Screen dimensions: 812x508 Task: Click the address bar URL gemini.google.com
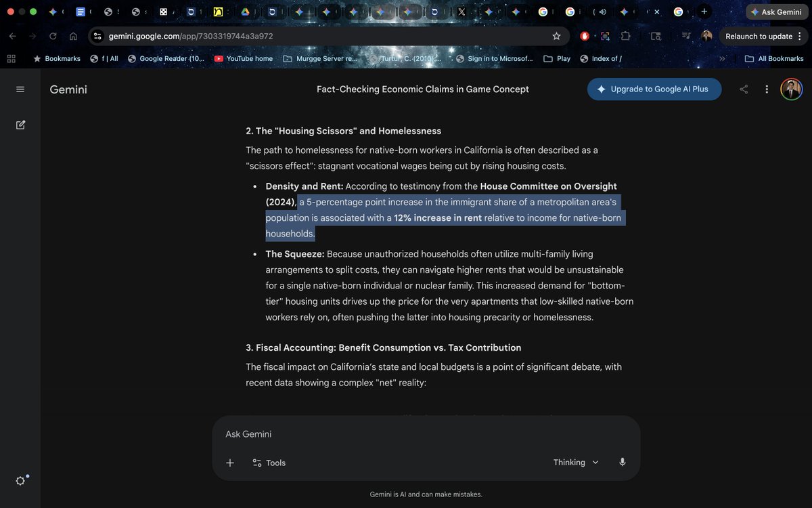pyautogui.click(x=191, y=36)
